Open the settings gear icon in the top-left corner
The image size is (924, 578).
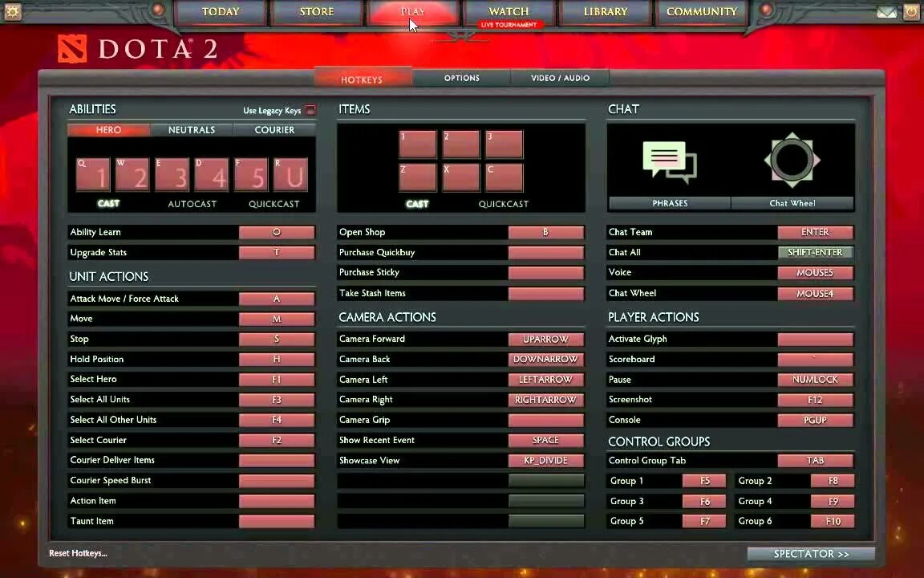coord(12,11)
